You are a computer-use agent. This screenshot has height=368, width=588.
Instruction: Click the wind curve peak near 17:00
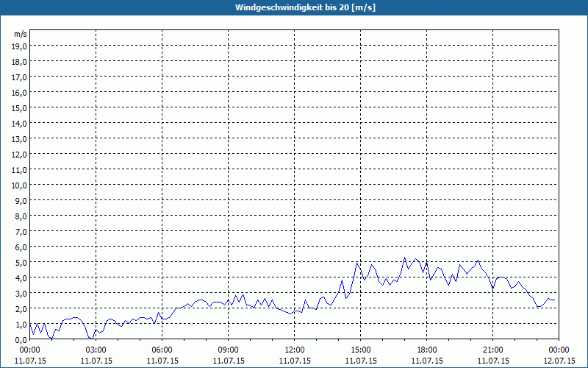click(405, 258)
